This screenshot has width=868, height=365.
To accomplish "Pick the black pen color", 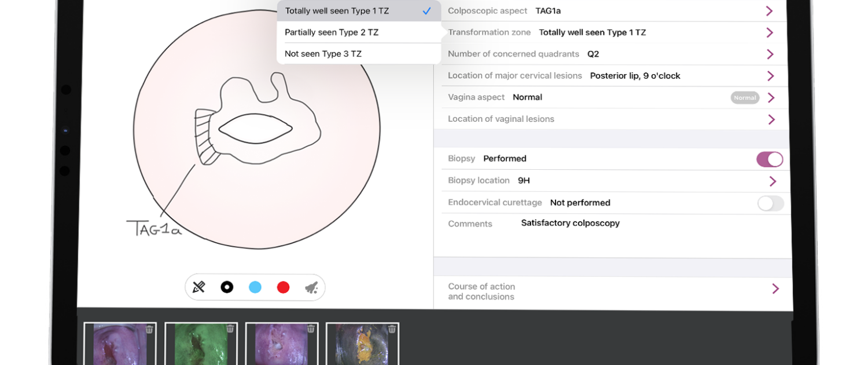I will point(227,287).
